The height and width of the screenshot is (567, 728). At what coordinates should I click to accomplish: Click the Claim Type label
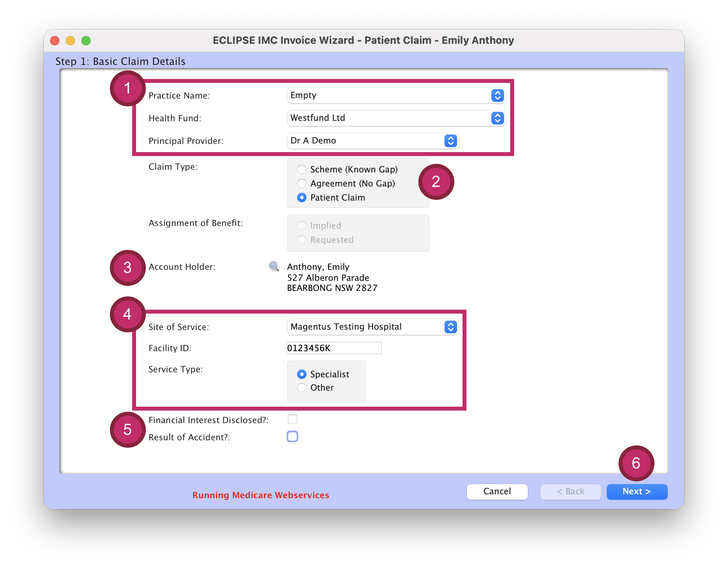tap(173, 167)
